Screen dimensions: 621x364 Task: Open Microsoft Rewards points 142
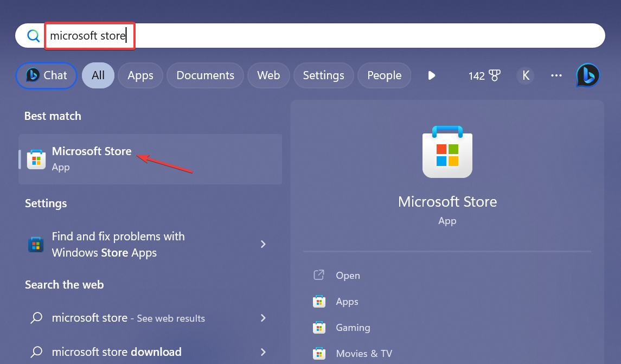click(x=484, y=75)
